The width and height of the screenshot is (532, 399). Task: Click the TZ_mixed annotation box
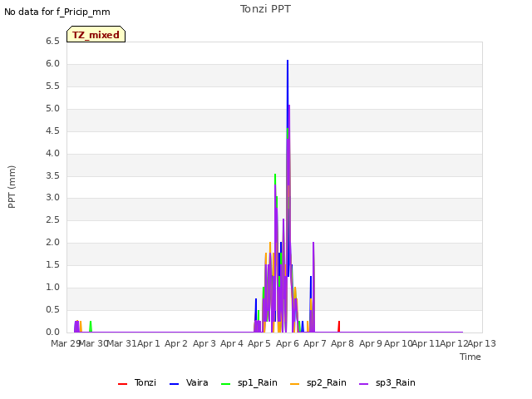tap(96, 34)
